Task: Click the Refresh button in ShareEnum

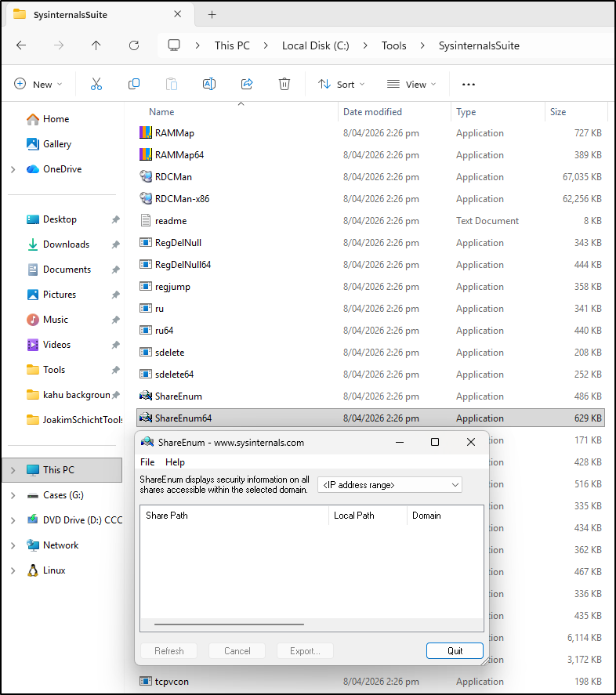Action: [169, 650]
